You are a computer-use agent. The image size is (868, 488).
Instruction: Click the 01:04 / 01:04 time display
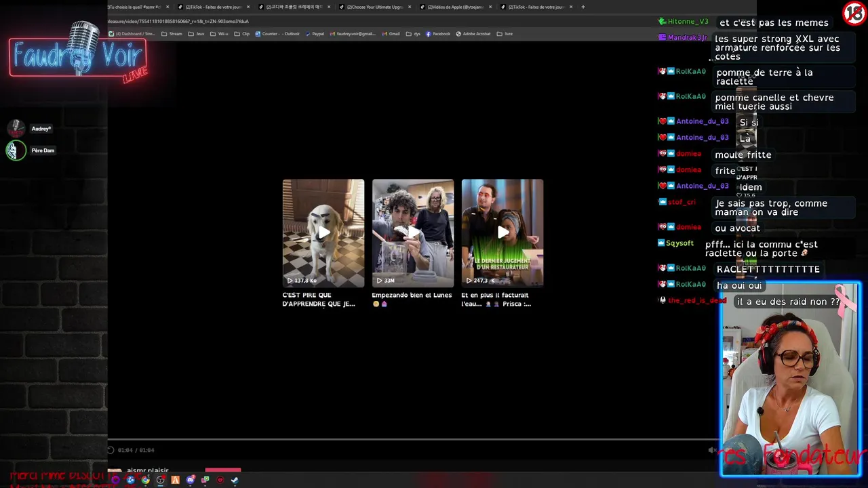coord(136,450)
